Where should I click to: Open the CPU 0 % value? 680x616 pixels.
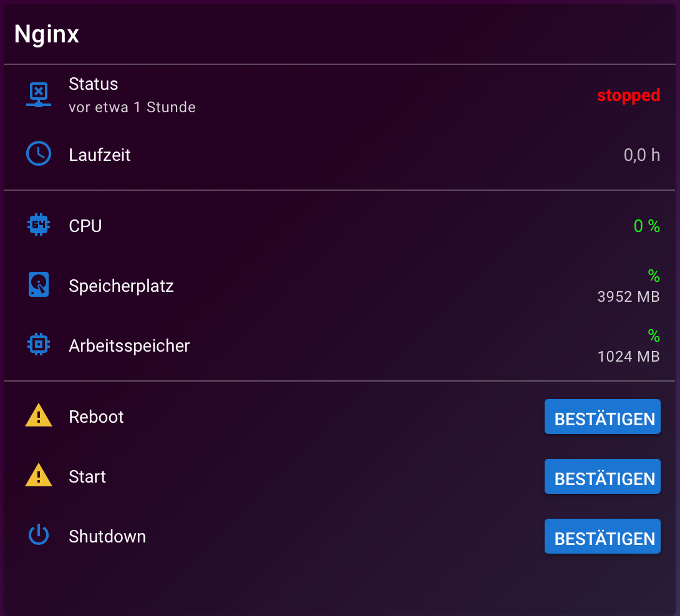pyautogui.click(x=646, y=226)
